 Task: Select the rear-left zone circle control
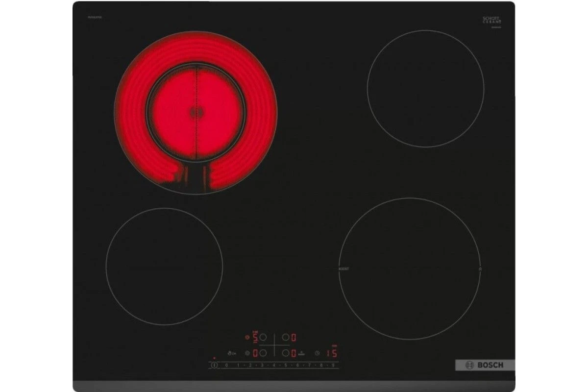tap(263, 338)
